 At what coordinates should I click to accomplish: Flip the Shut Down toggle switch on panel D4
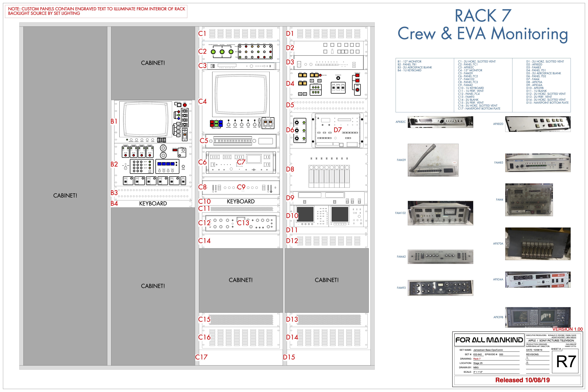[338, 88]
